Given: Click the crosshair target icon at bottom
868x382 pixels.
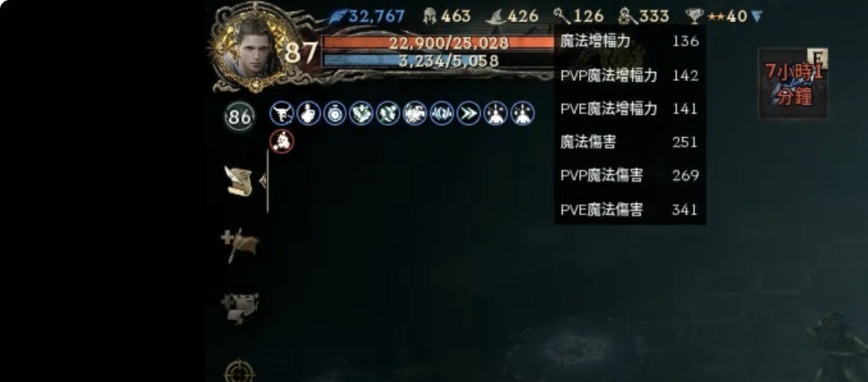Looking at the screenshot, I should point(240,371).
